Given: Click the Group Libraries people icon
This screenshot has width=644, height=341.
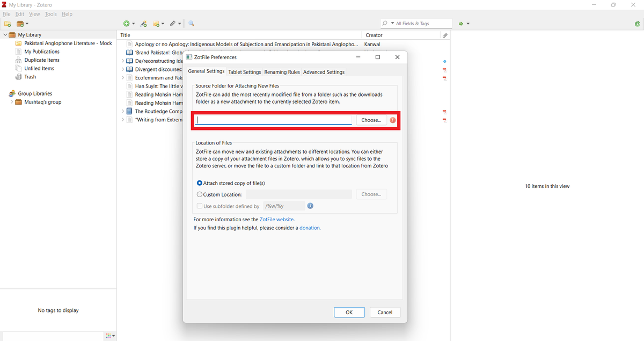Looking at the screenshot, I should [x=12, y=93].
